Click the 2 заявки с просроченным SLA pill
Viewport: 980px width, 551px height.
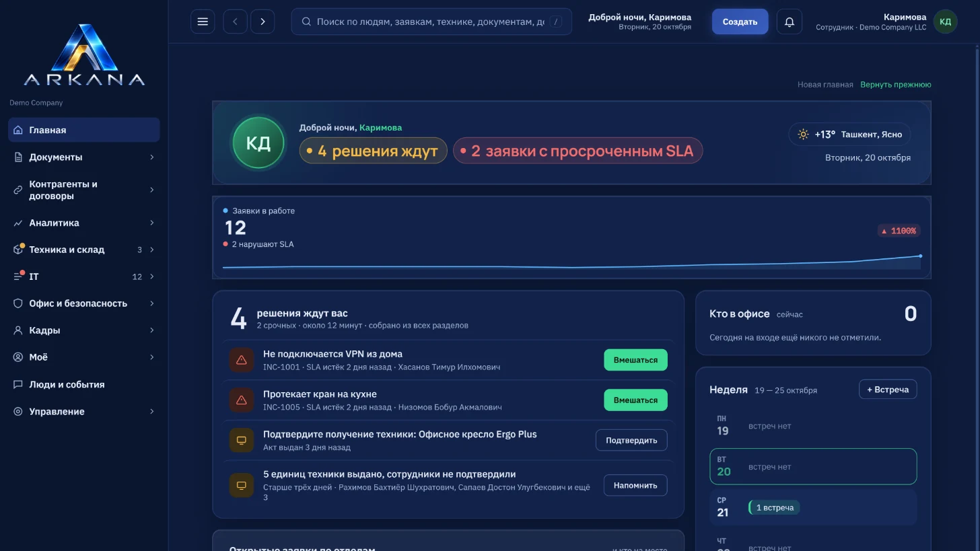click(x=577, y=151)
